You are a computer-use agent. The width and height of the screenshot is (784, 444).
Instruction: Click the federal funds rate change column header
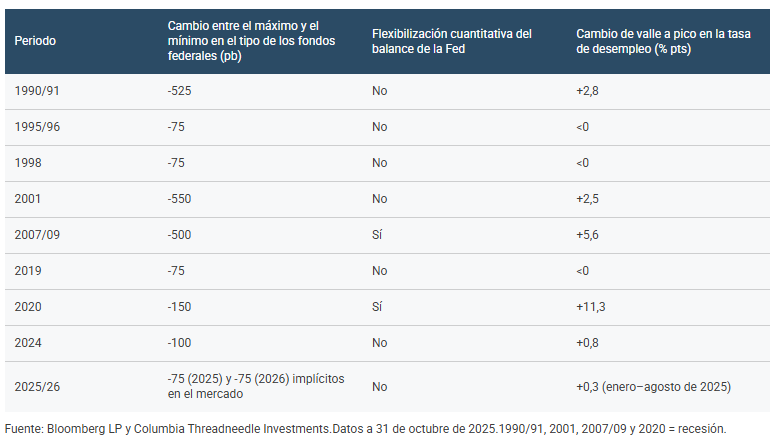251,40
